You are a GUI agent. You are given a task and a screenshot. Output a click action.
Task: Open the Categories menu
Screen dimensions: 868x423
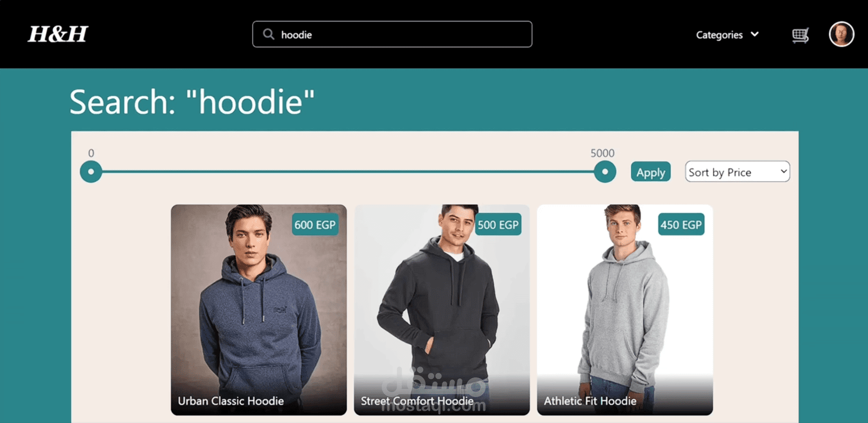[x=727, y=35]
